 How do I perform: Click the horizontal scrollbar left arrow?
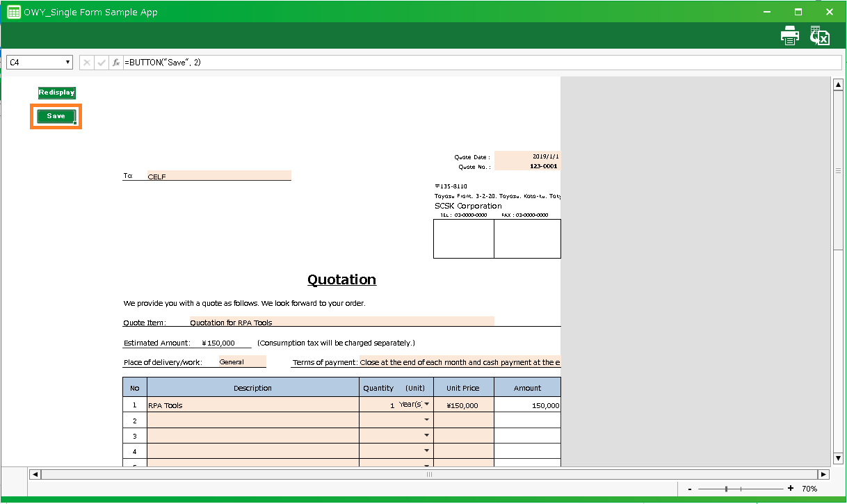tap(35, 474)
